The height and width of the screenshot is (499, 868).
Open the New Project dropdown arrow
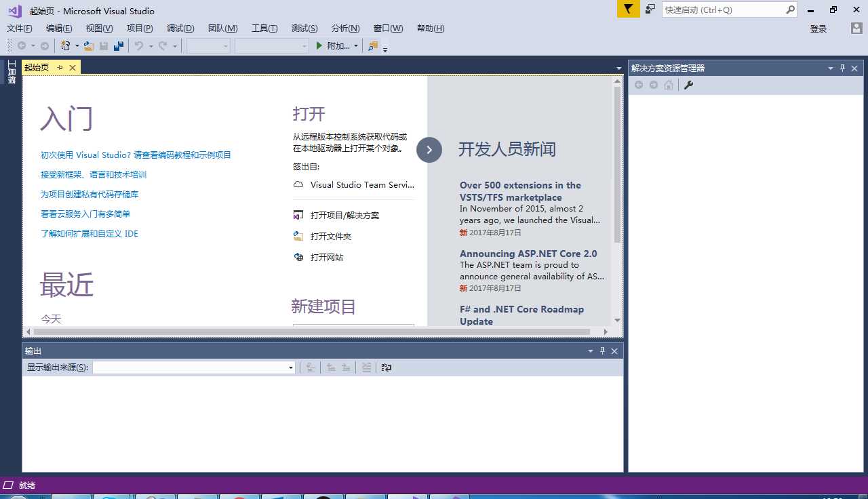click(77, 46)
